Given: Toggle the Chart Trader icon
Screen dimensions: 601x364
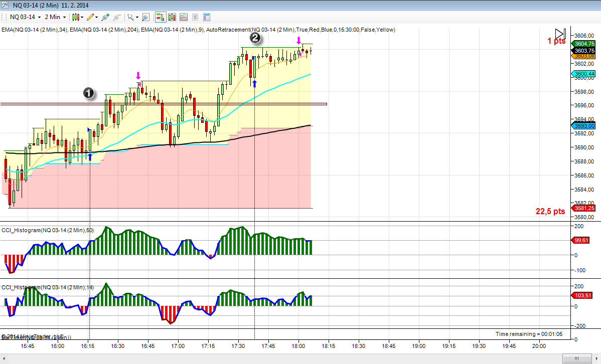Looking at the screenshot, I should pos(161,17).
